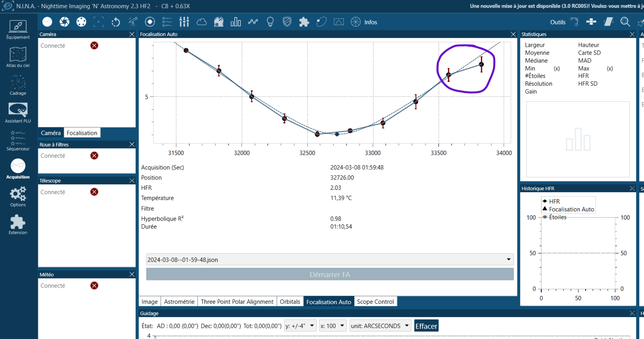
Task: Click the Outils toolbar label
Action: point(558,22)
